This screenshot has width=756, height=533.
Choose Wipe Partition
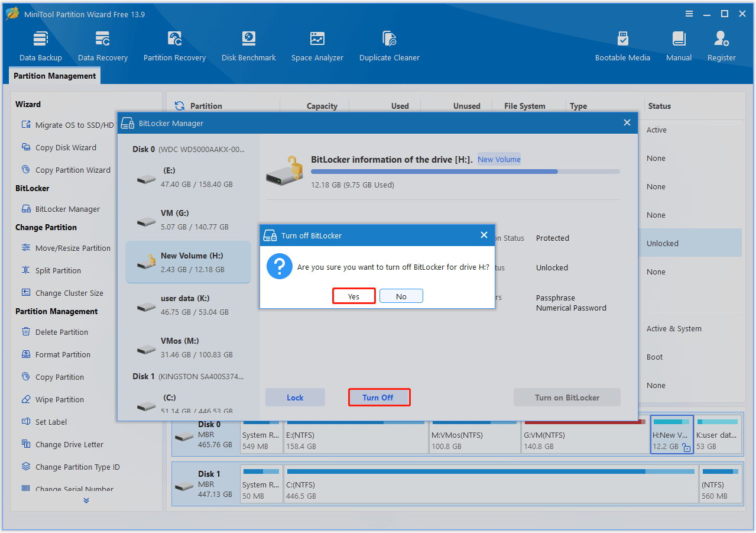pyautogui.click(x=52, y=399)
